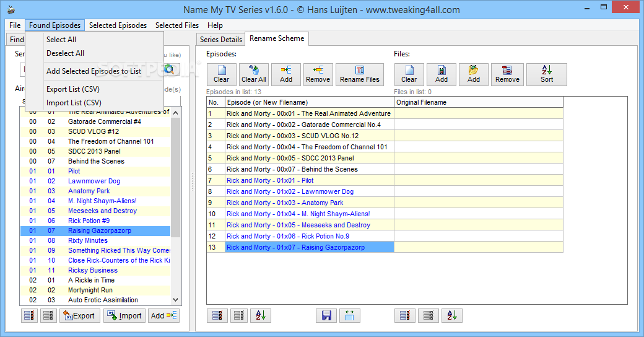Click the Episodes Add button

coord(286,74)
